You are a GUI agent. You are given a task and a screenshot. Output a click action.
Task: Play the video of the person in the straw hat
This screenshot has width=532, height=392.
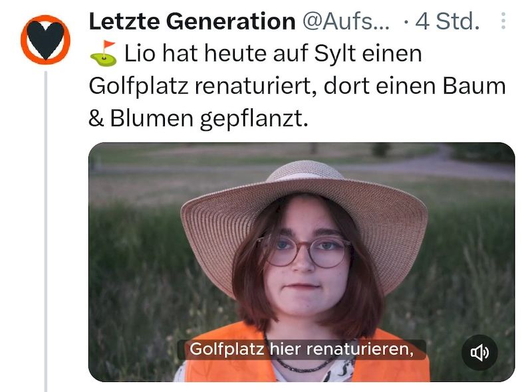point(302,262)
